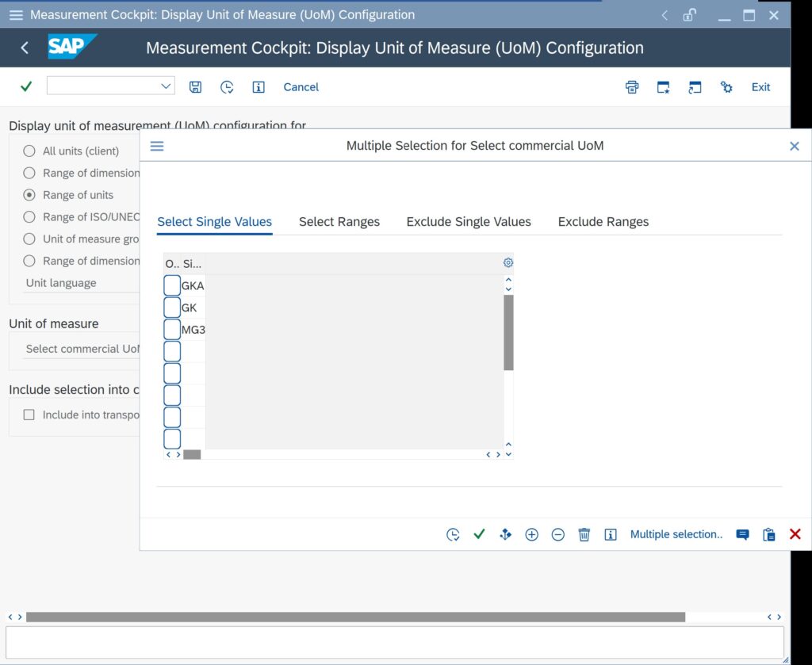Click the Multiple selection.. button
Image resolution: width=812 pixels, height=665 pixels.
click(676, 534)
